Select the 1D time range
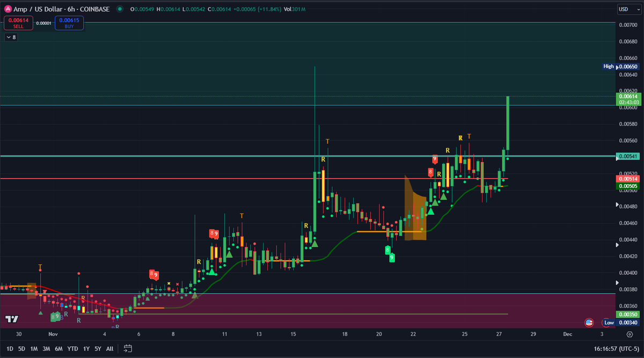Screen dimensions: 644x358 click(x=10, y=349)
